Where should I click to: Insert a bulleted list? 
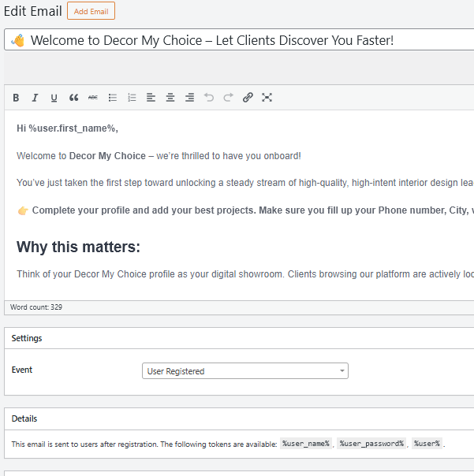113,98
